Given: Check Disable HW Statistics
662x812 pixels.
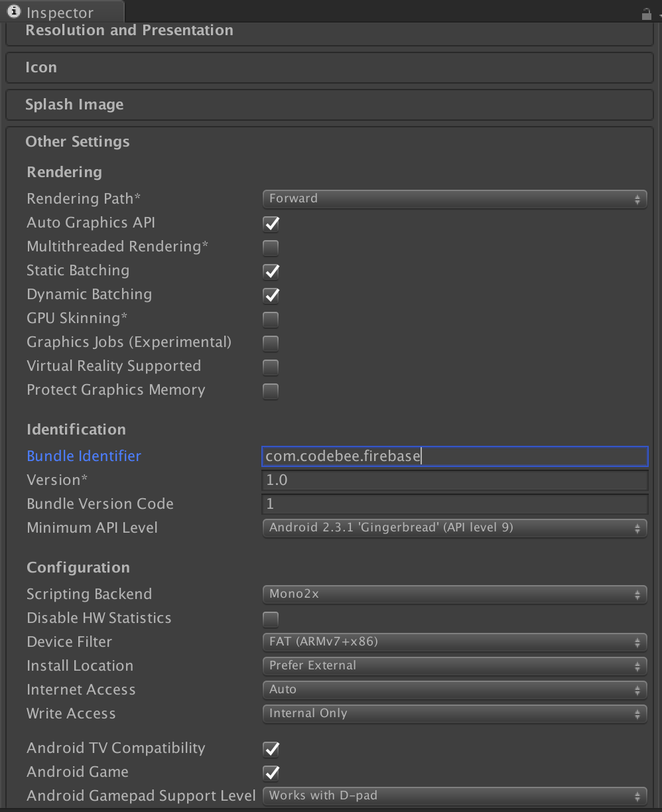Looking at the screenshot, I should point(271,620).
